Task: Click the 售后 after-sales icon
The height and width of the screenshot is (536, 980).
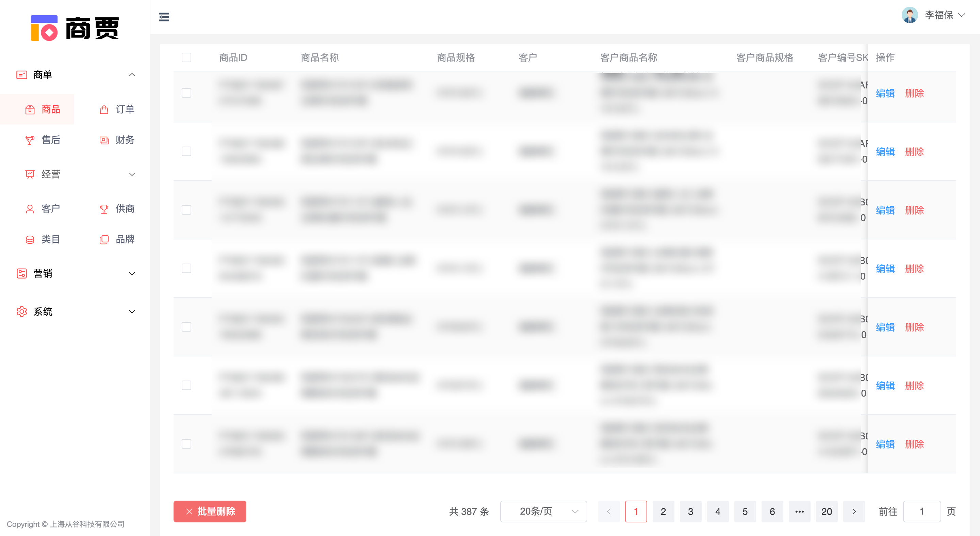Action: (30, 140)
